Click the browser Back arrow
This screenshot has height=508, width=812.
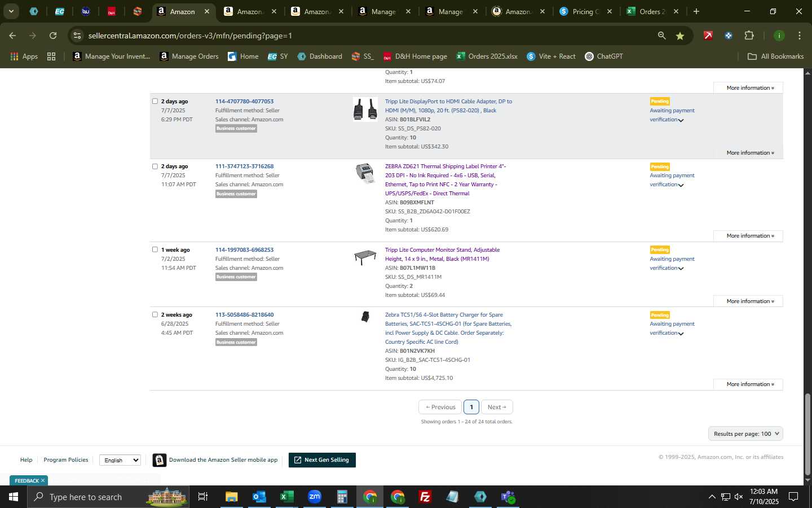point(12,36)
